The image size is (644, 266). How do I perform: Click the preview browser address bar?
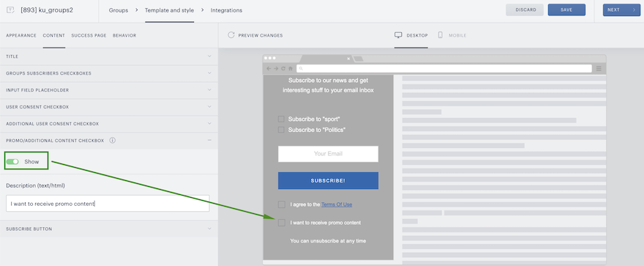click(x=444, y=69)
